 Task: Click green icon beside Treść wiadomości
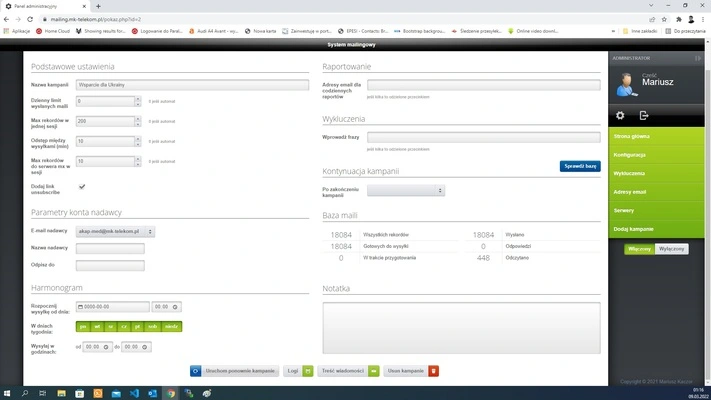pos(374,371)
